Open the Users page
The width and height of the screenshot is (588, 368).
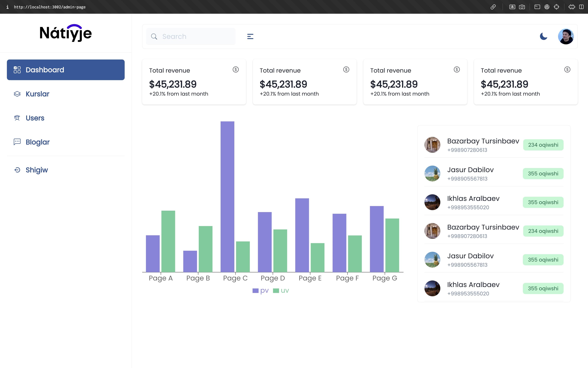click(35, 118)
